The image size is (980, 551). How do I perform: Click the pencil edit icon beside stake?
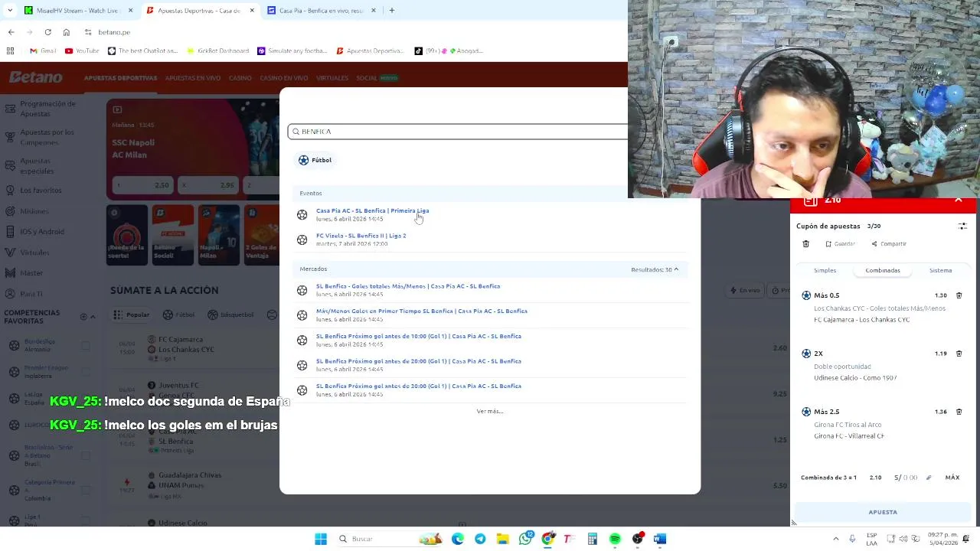pyautogui.click(x=929, y=478)
